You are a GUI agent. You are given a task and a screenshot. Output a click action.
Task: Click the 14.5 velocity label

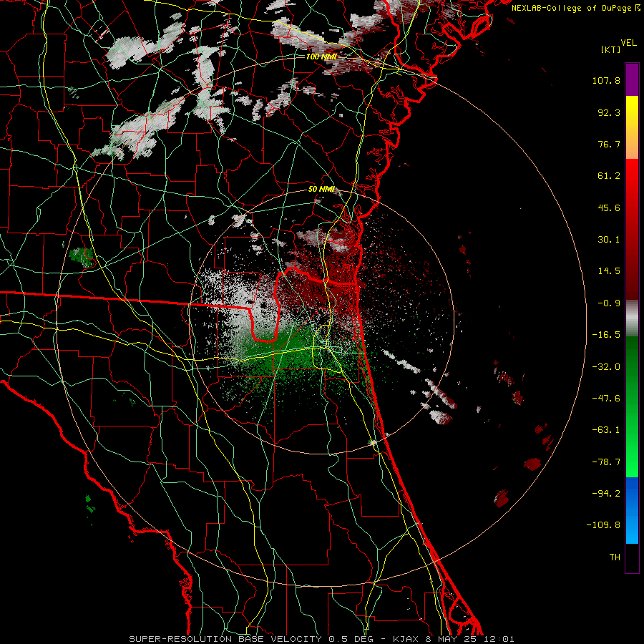(609, 271)
